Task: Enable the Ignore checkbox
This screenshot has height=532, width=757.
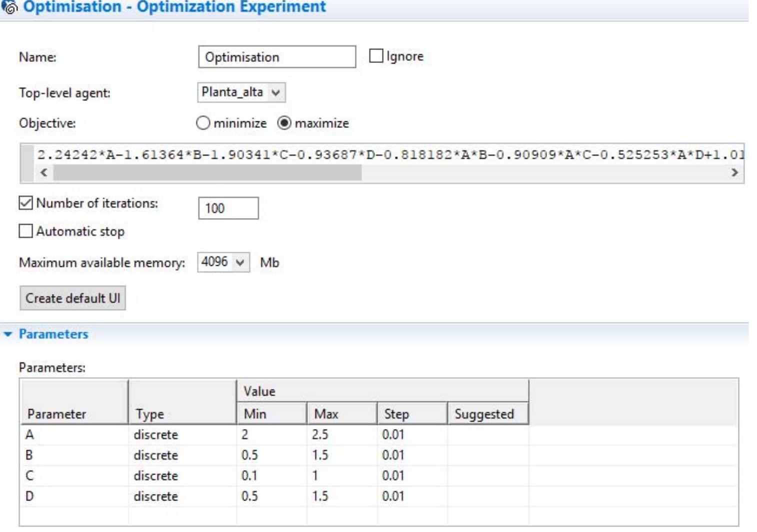Action: click(376, 56)
